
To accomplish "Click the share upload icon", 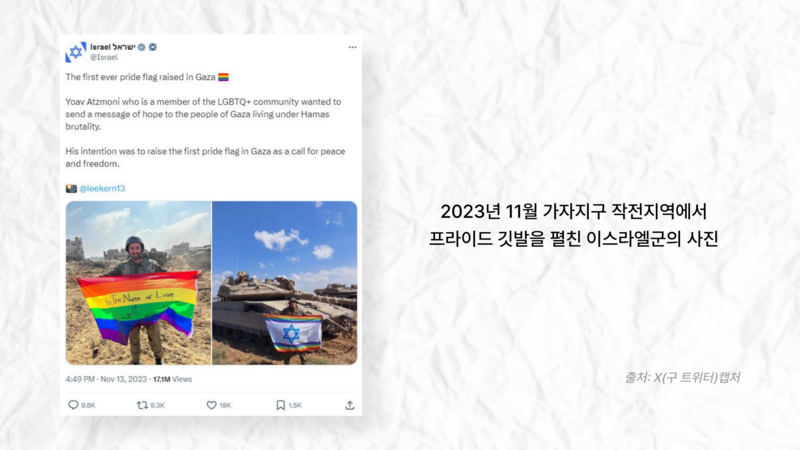I will [349, 405].
